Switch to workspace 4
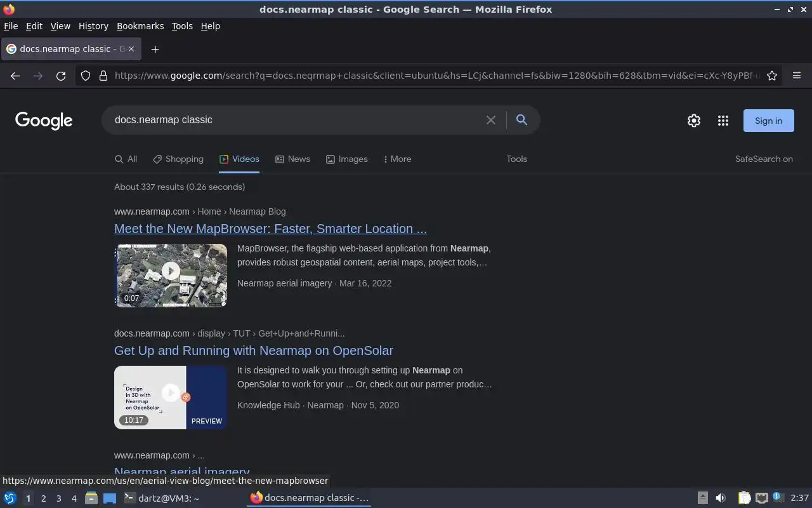This screenshot has width=812, height=508. (x=74, y=498)
